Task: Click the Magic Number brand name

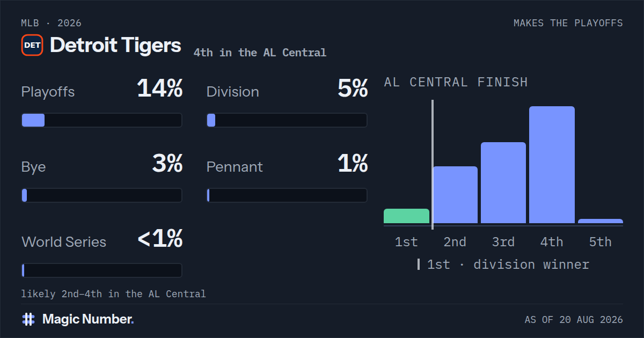Action: coord(88,319)
